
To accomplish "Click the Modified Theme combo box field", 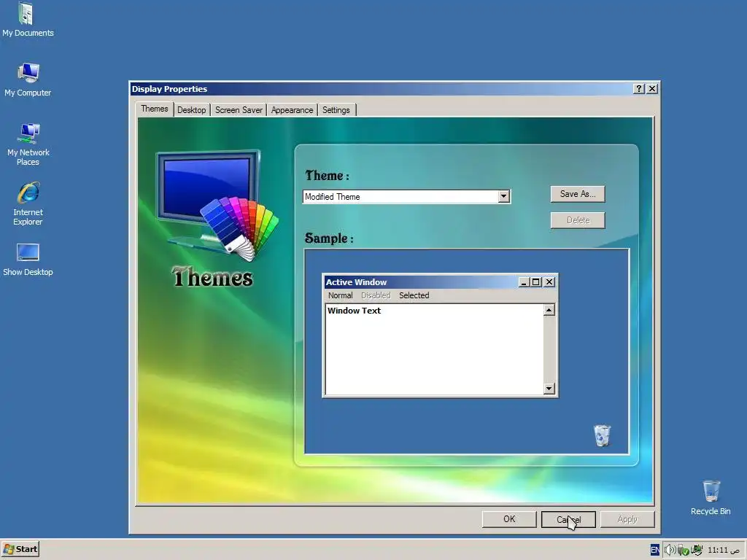I will pos(406,197).
